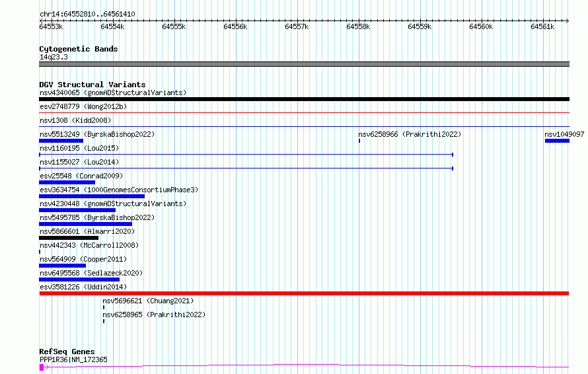
Task: Open variant nsv564909 (Cooper2011) label
Action: (x=83, y=259)
